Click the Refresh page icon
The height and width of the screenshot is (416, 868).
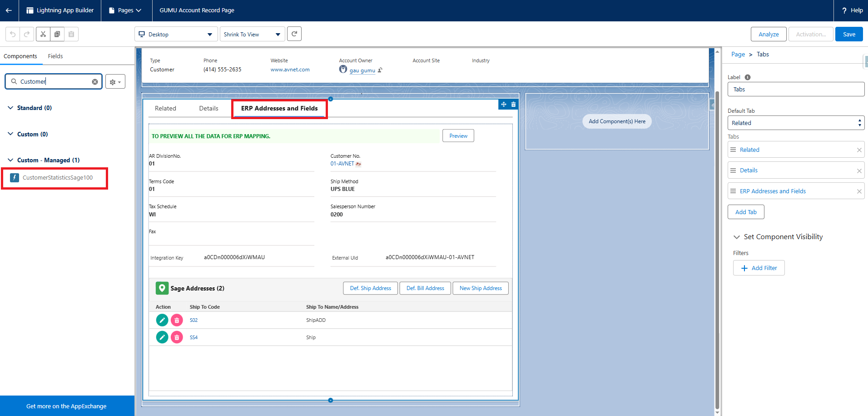pos(294,34)
